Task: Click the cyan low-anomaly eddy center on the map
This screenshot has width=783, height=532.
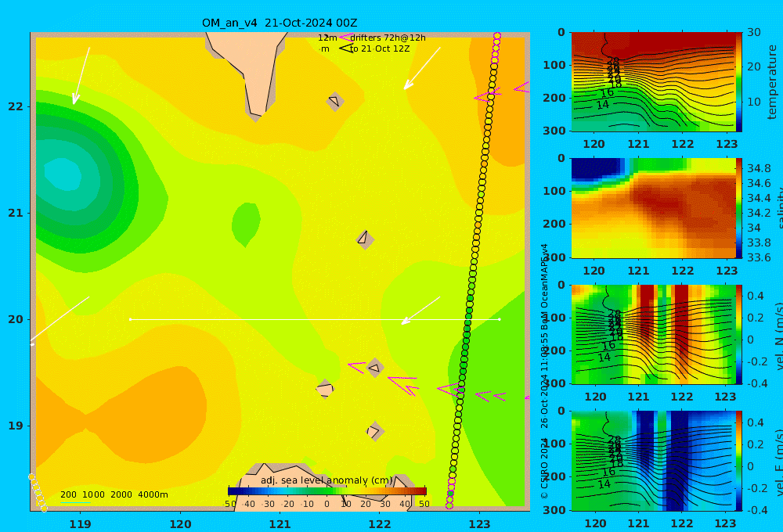Action: tap(63, 174)
